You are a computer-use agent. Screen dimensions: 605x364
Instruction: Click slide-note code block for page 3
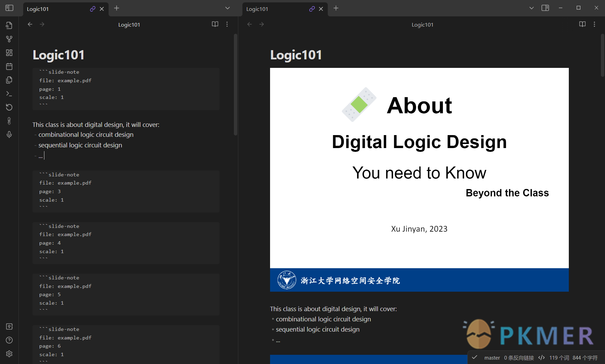click(x=126, y=191)
